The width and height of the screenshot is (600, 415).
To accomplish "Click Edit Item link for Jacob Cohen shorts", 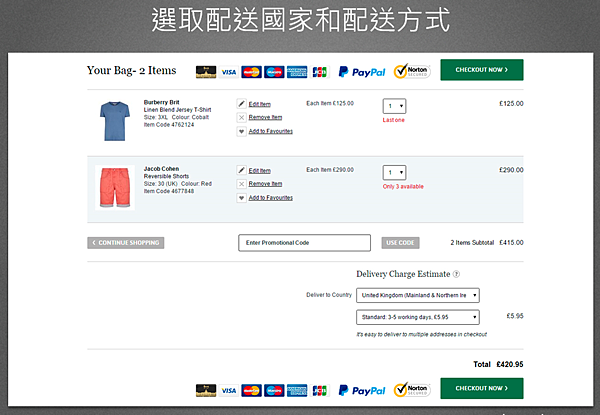I will point(259,171).
